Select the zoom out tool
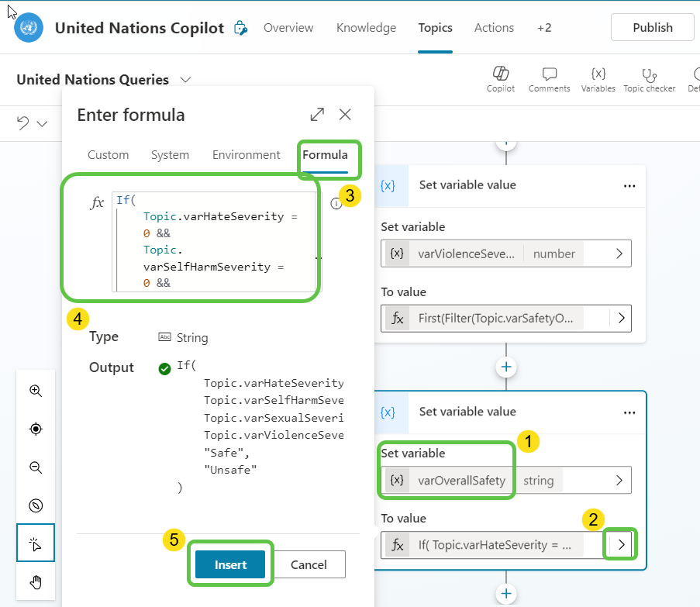This screenshot has height=607, width=700. click(35, 467)
